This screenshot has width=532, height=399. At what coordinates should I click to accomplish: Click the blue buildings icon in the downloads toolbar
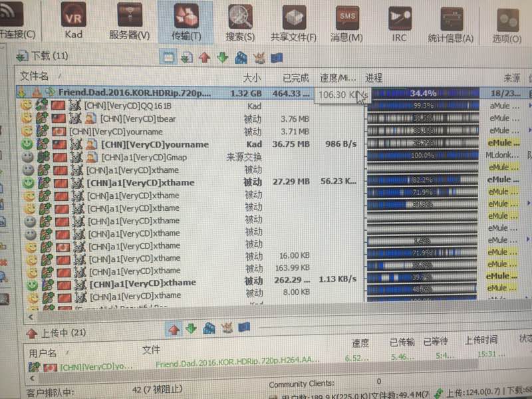241,58
